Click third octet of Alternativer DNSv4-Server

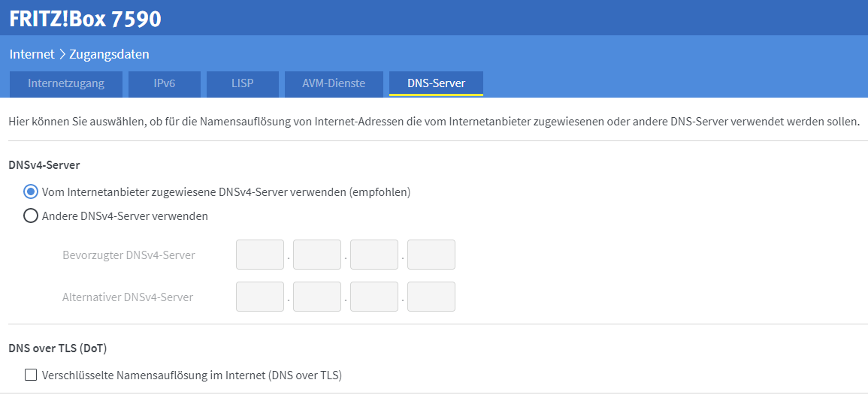[374, 297]
